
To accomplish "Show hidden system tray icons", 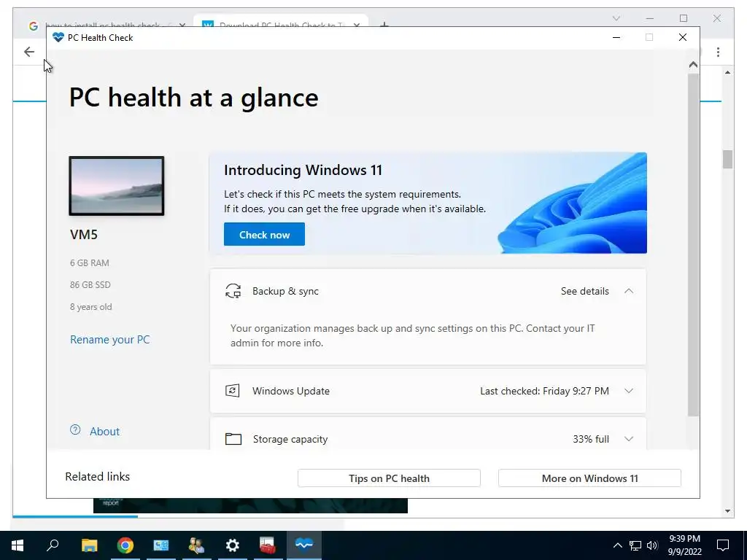I will pos(617,545).
